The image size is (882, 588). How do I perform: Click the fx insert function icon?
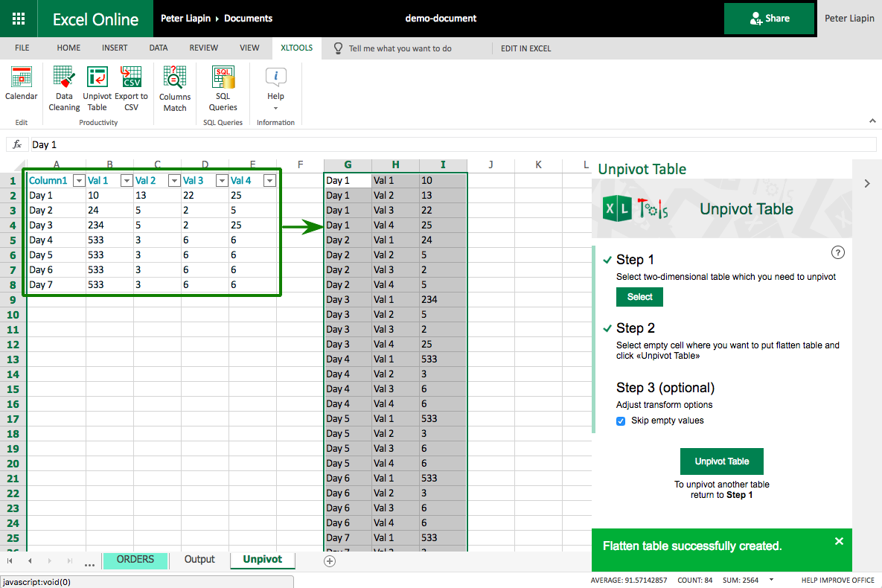click(x=17, y=144)
